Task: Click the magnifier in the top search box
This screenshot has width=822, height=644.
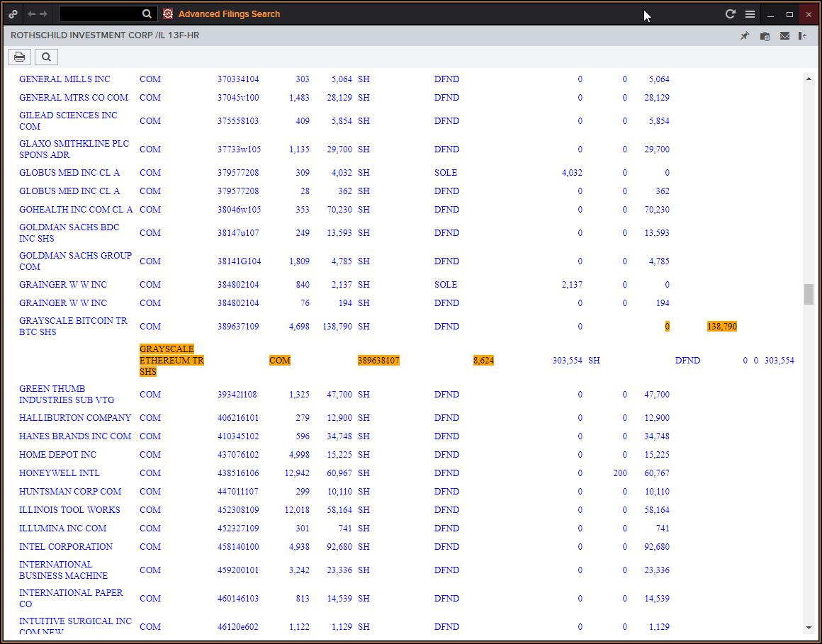Action: pyautogui.click(x=147, y=14)
